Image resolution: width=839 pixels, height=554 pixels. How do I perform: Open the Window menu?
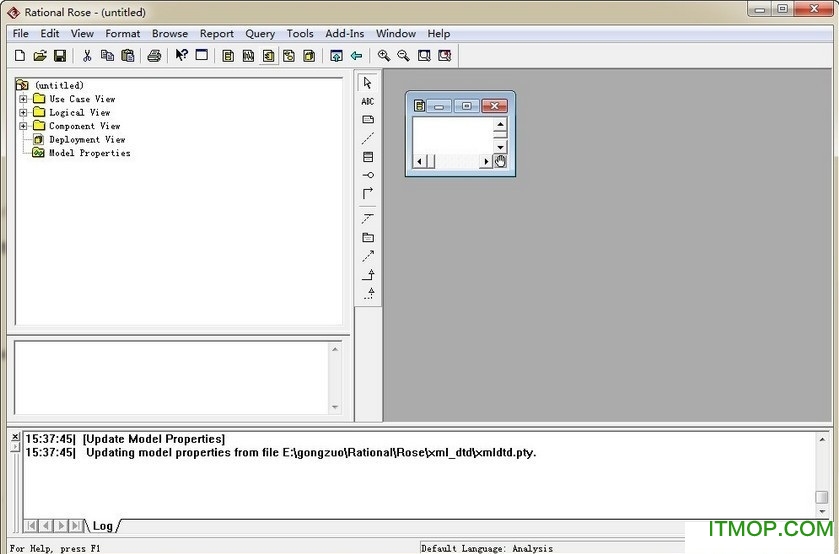click(x=395, y=33)
